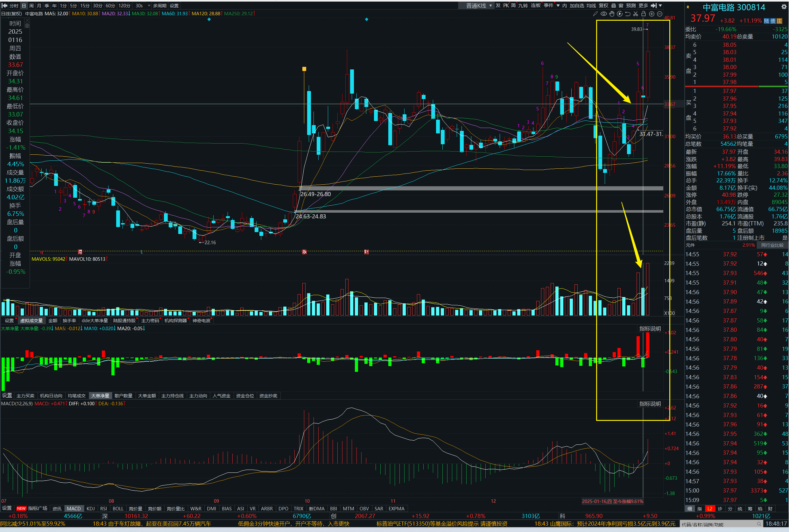
Task: Click the scissors cut icon
Action: tap(635, 14)
